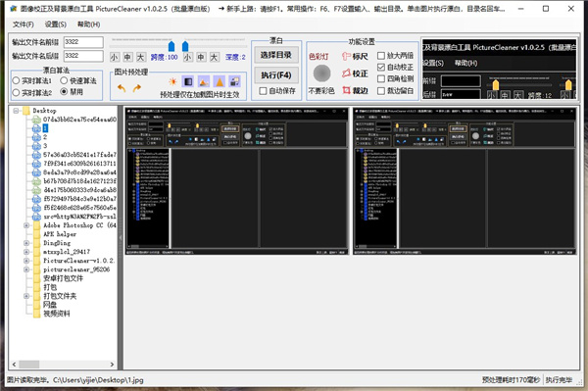
Task: Click the 选择目录 button
Action: click(276, 55)
